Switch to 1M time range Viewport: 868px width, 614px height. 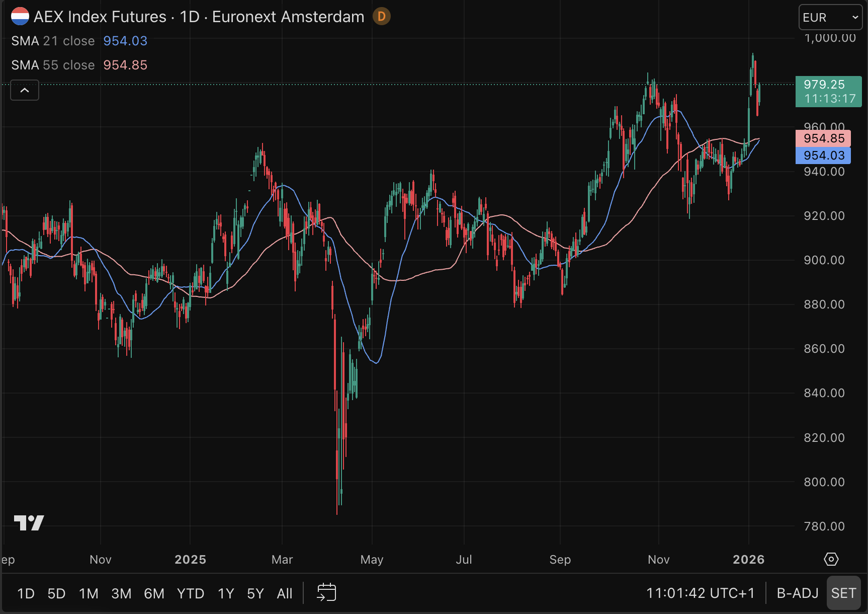coord(89,593)
